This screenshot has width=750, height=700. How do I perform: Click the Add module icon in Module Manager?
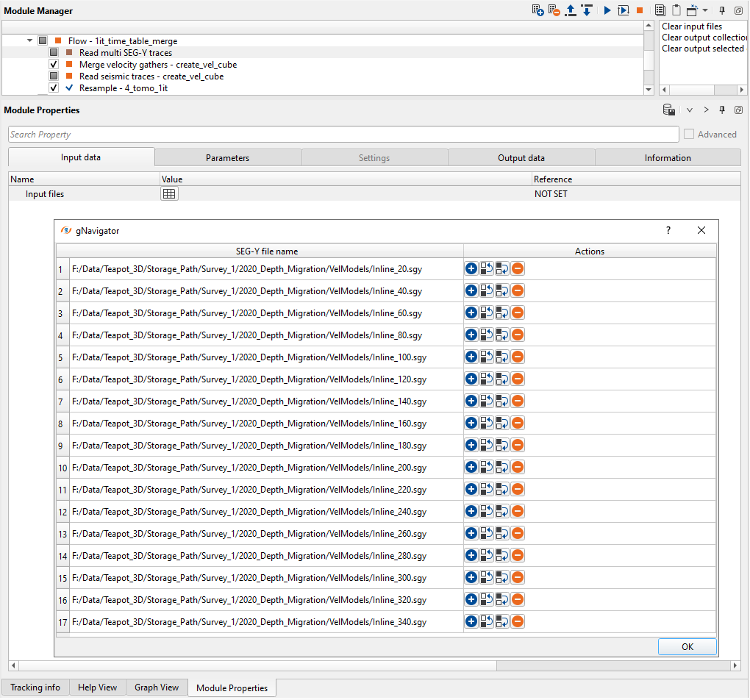[538, 10]
